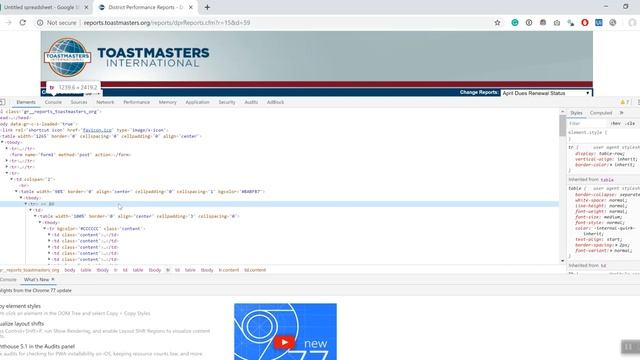The width and height of the screenshot is (640, 360).
Task: Select the What's New drawer tab
Action: tap(36, 280)
